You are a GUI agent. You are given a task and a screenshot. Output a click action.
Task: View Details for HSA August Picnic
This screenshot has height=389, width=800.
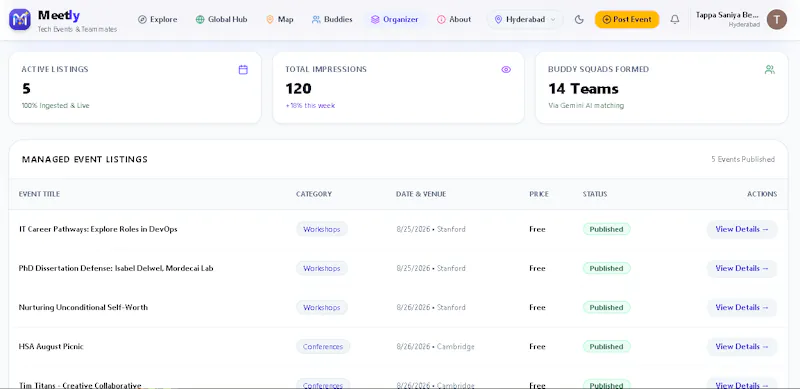click(742, 347)
